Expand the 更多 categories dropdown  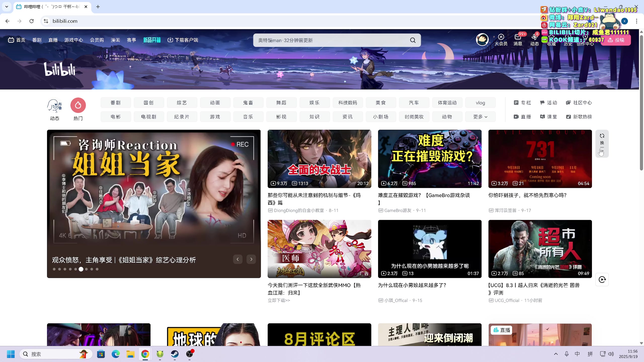(480, 117)
